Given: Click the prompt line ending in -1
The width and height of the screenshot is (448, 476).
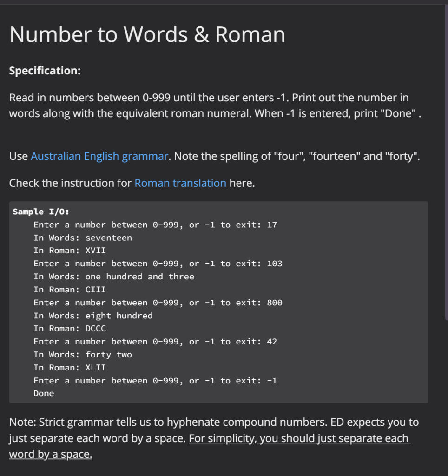Looking at the screenshot, I should tap(155, 381).
